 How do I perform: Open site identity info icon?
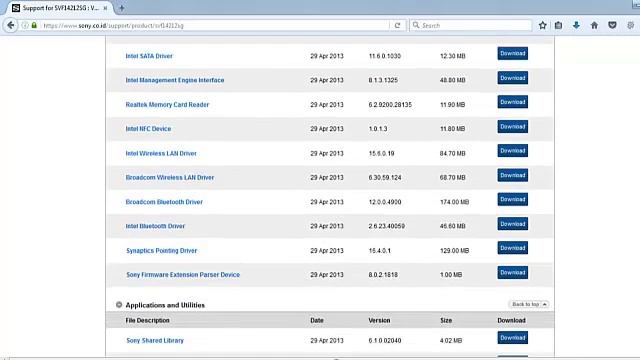point(25,25)
